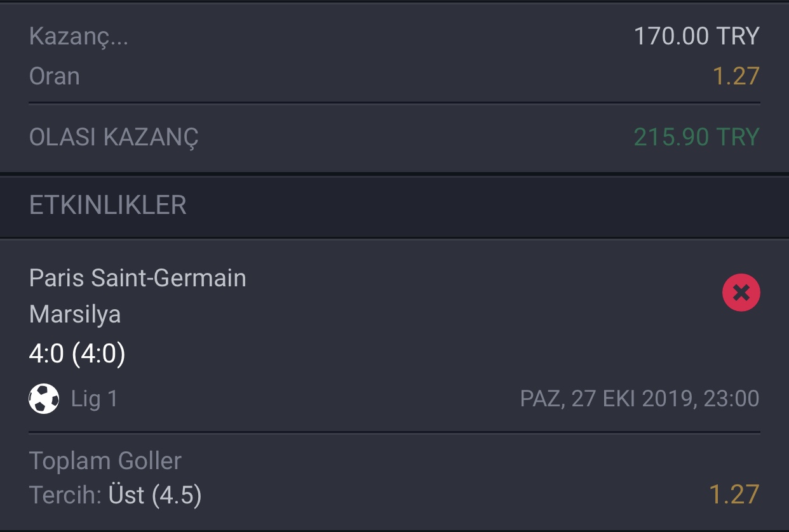Select the Paris Saint-Germain team name
Viewport: 789px width, 532px height.
point(138,278)
